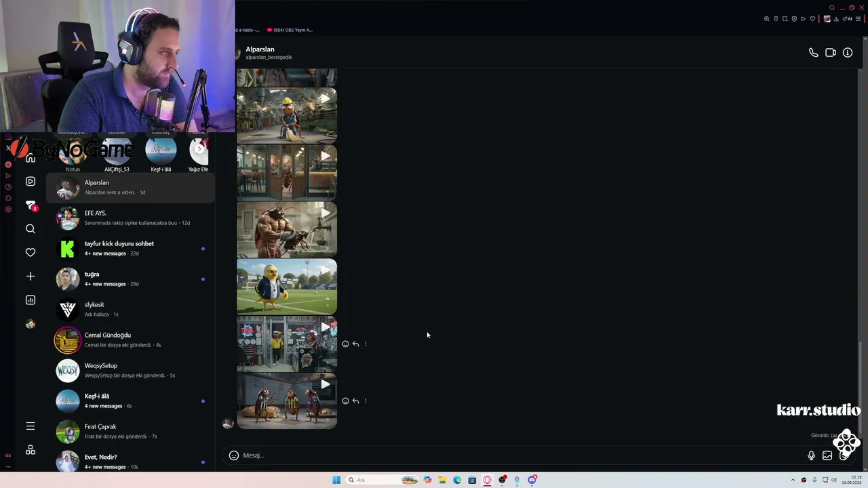Image resolution: width=868 pixels, height=488 pixels.
Task: Open Instagram Reels from sidebar
Action: 31,182
